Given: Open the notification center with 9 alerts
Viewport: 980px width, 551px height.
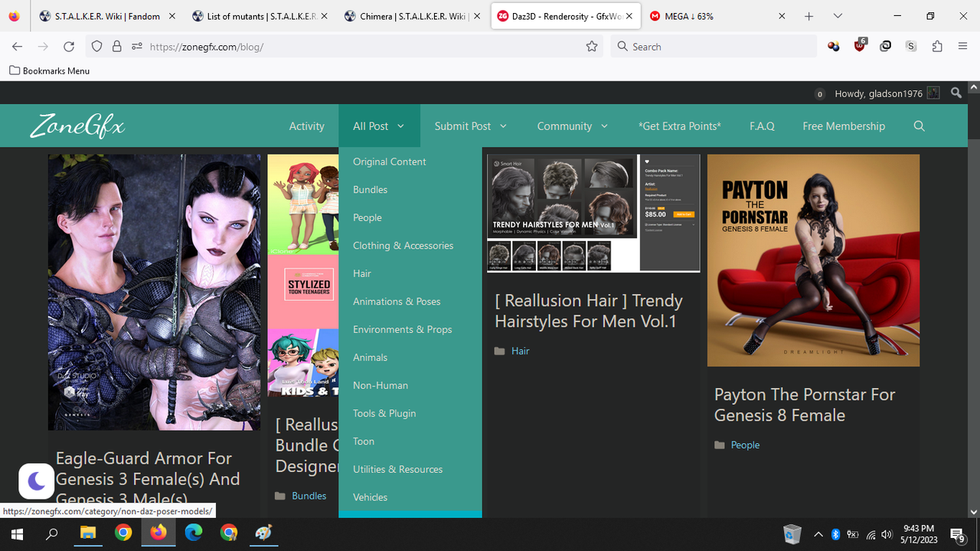Looking at the screenshot, I should coord(957,534).
